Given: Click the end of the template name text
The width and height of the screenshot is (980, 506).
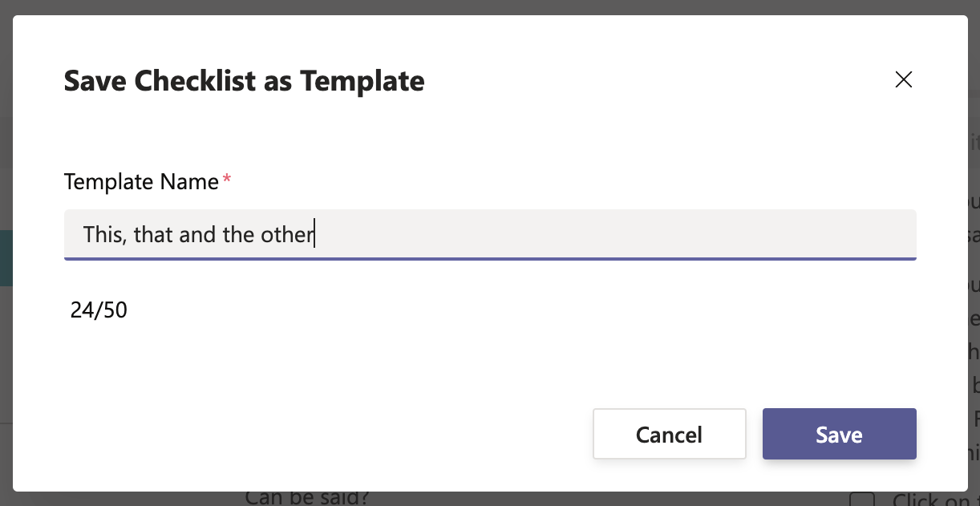Looking at the screenshot, I should tap(315, 234).
